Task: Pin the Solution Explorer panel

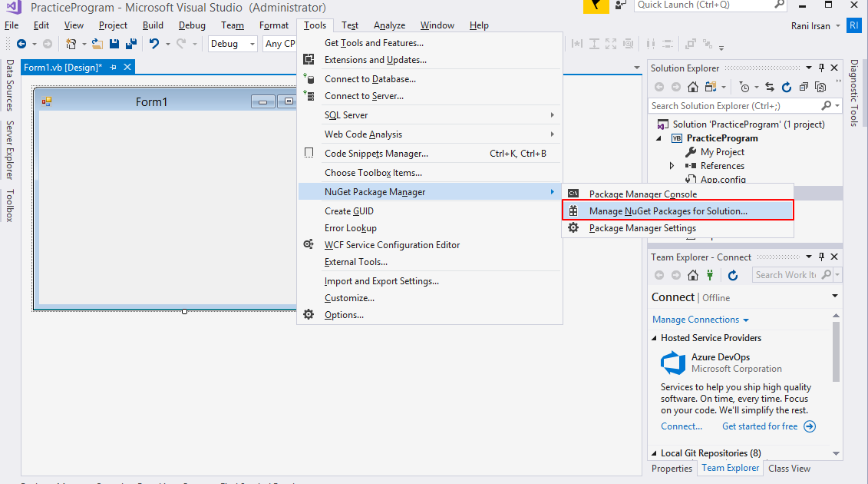Action: (821, 68)
